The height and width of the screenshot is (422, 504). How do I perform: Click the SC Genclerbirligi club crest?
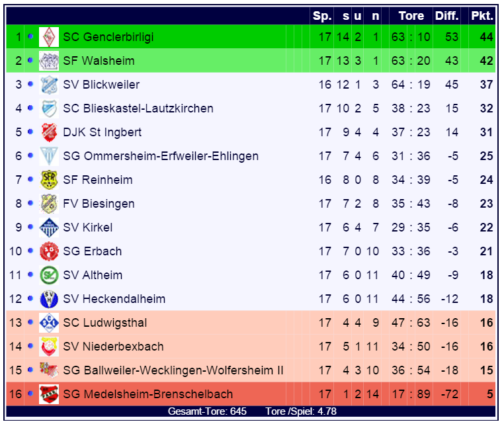[49, 37]
